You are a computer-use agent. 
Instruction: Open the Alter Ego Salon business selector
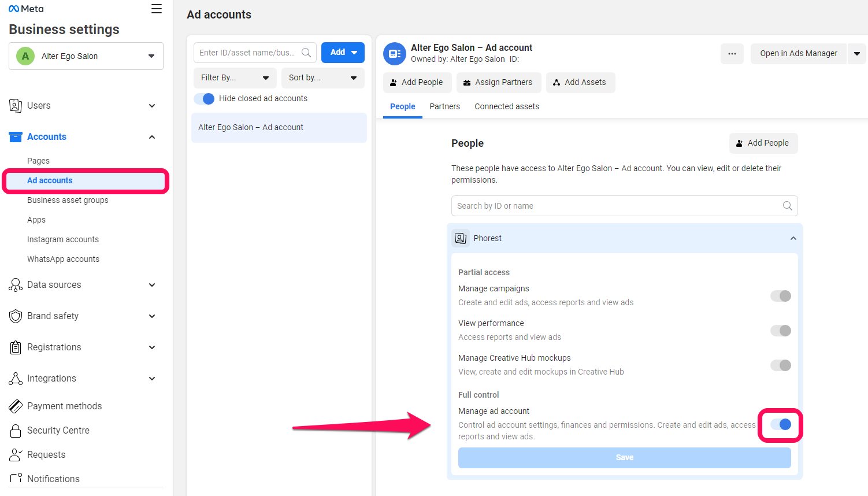[x=86, y=56]
